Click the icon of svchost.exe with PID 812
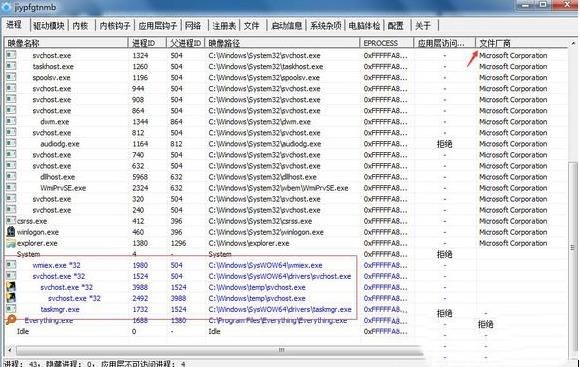 [11, 132]
